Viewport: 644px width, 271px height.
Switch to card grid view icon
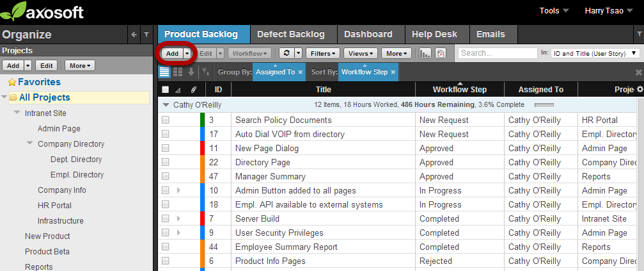click(178, 72)
